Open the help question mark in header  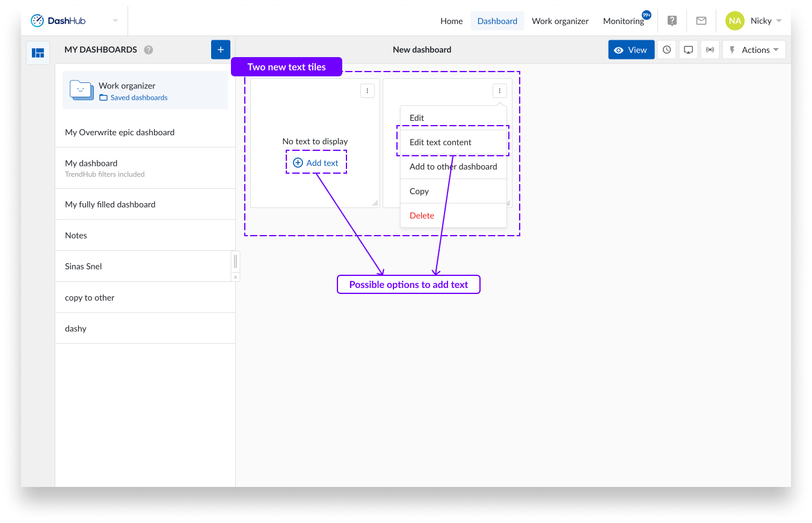(x=672, y=20)
